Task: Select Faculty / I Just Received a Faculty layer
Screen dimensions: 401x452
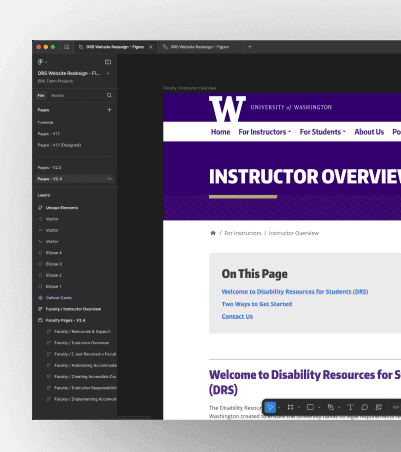Action: pos(85,354)
